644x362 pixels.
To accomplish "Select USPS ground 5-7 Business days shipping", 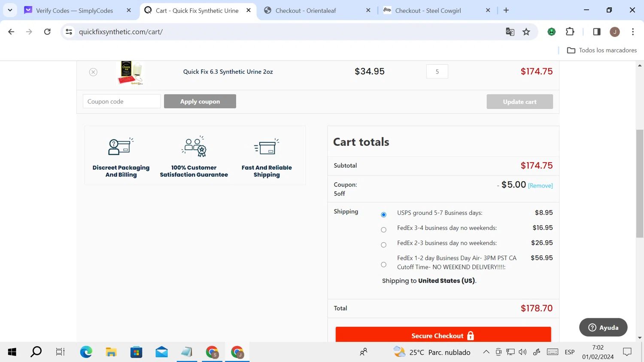I will (x=383, y=214).
